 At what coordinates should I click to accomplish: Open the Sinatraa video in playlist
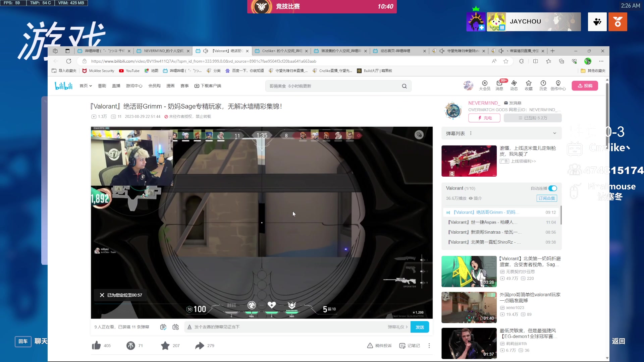click(486, 232)
